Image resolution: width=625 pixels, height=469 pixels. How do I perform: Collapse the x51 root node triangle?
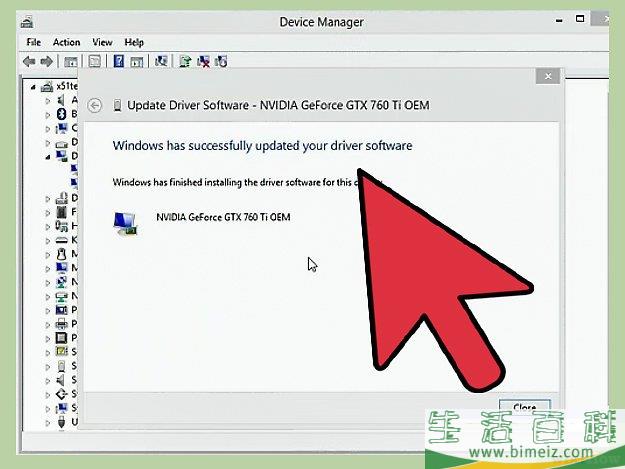[33, 87]
